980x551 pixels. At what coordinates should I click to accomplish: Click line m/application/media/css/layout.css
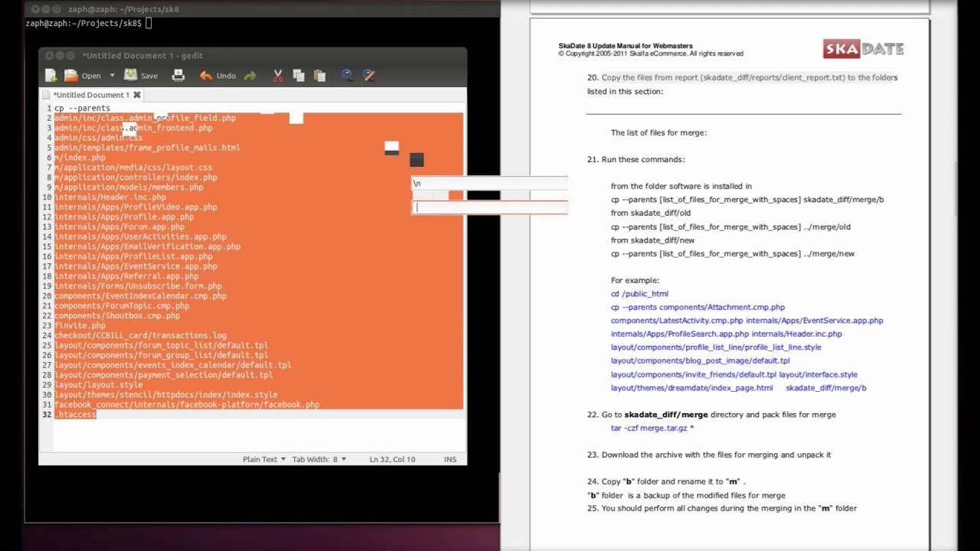tap(133, 168)
